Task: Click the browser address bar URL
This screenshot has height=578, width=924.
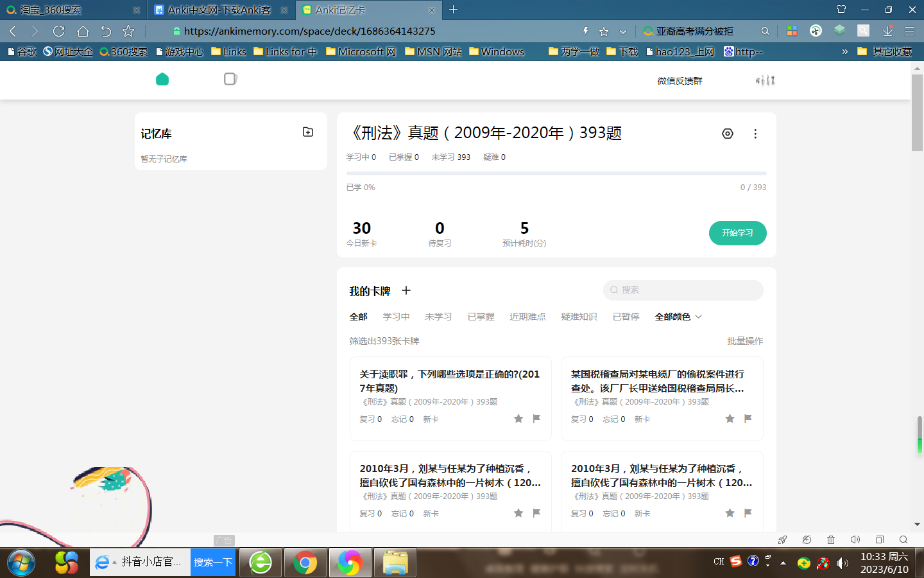Action: tap(310, 31)
